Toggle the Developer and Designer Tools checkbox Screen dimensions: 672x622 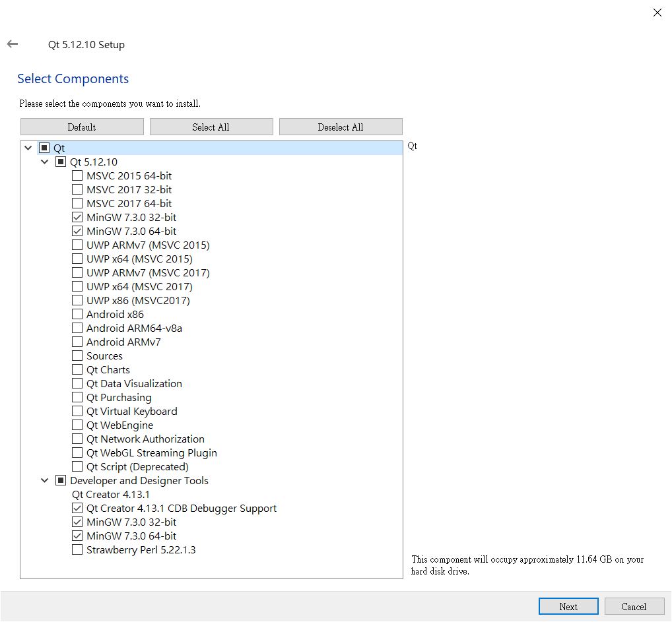(x=61, y=480)
